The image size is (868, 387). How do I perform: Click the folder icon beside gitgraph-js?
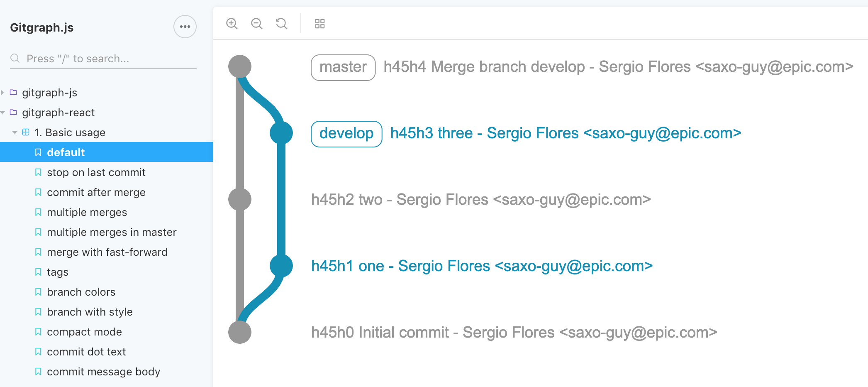point(13,92)
